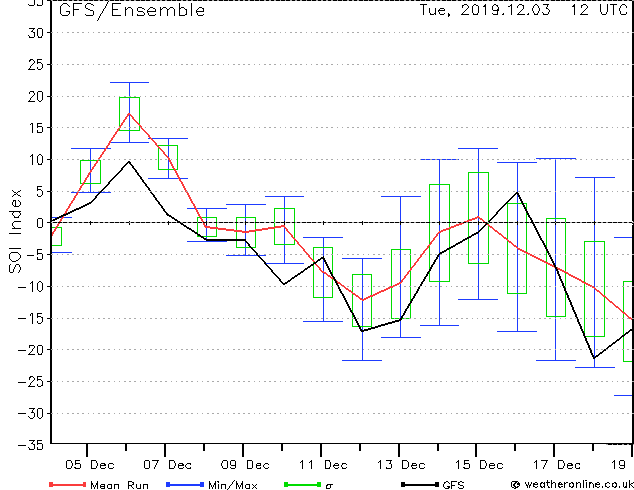
Task: Click the red mean peak near 06 Dec
Action: 129,114
